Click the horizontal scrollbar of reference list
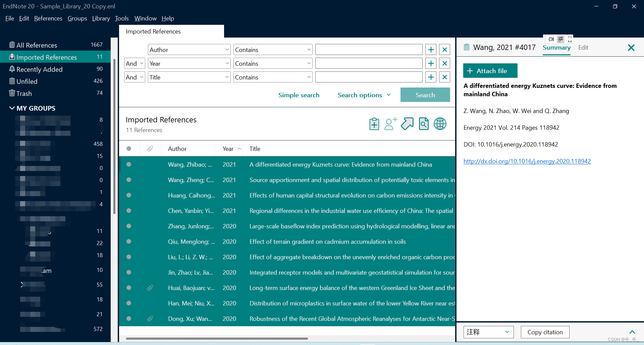This screenshot has height=345, width=644. [217, 338]
